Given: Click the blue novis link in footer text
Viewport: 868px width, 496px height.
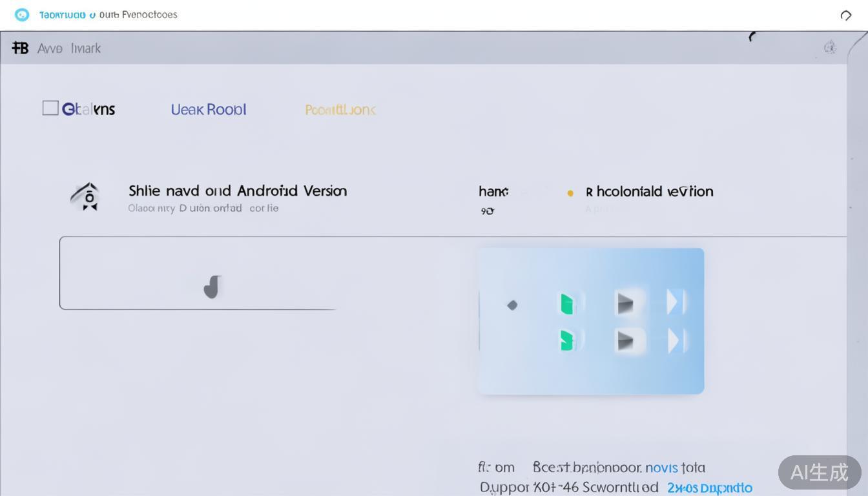Looking at the screenshot, I should (x=661, y=468).
